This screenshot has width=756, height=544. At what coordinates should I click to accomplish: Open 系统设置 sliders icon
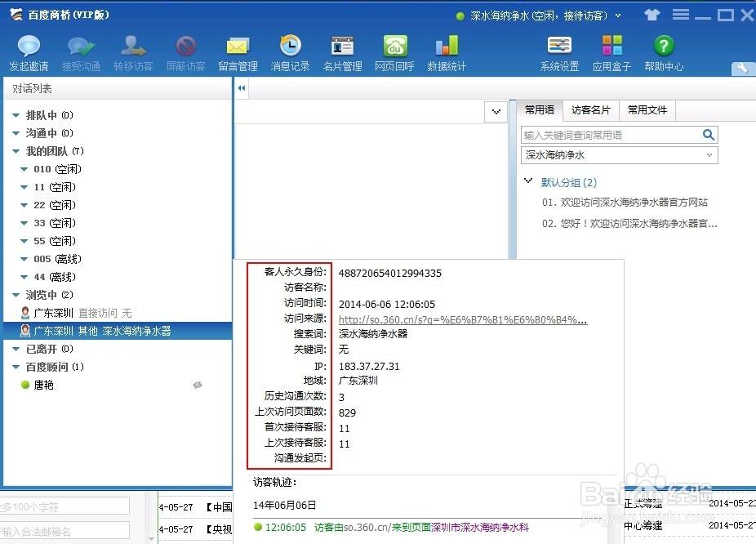tap(560, 46)
